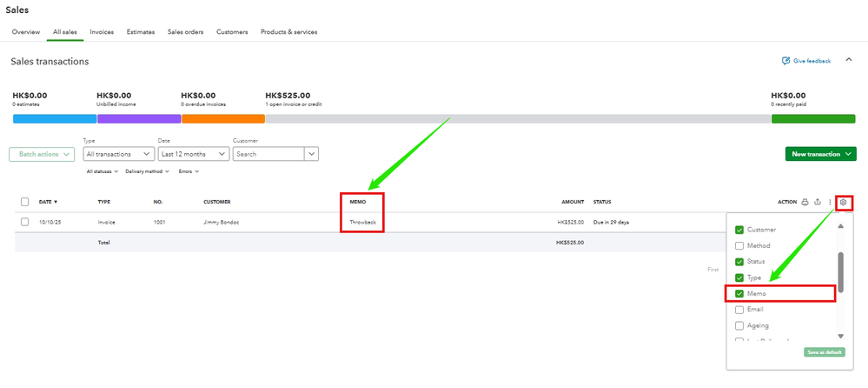The image size is (868, 388).
Task: Click the green recently paid bar segment
Action: tap(814, 118)
